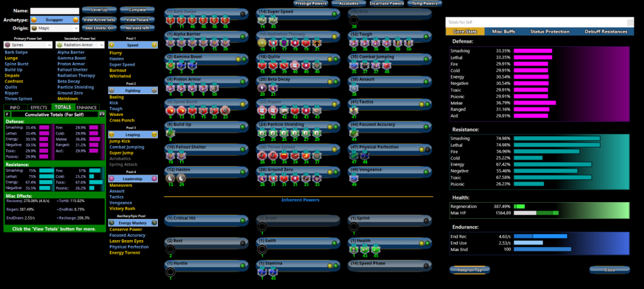Select the empty slot under Kick power
644x289 pixels.
pyautogui.click(x=354, y=20)
